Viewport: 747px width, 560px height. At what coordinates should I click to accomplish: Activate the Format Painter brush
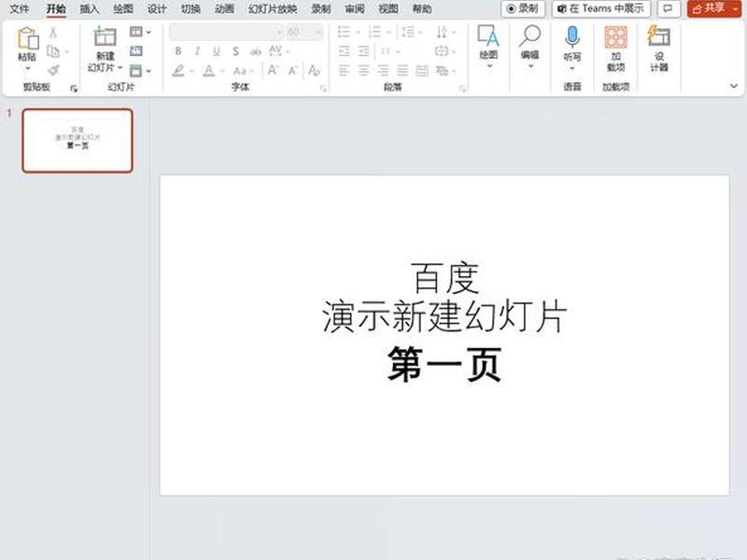coord(53,71)
